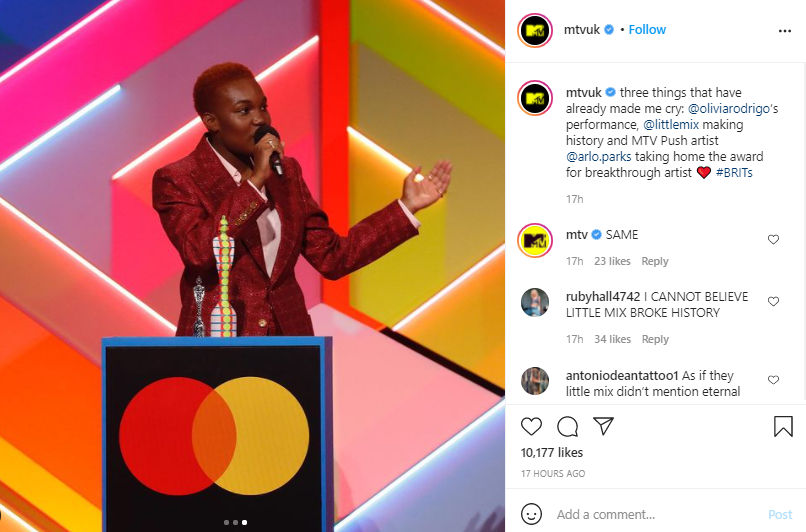
Task: Open the @littlemix mention link
Action: [671, 124]
